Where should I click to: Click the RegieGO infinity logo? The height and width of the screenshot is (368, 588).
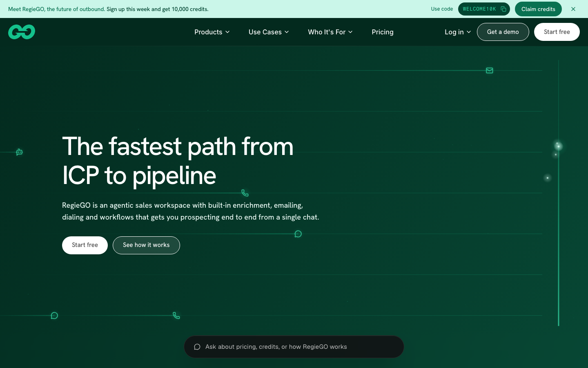pos(22,32)
